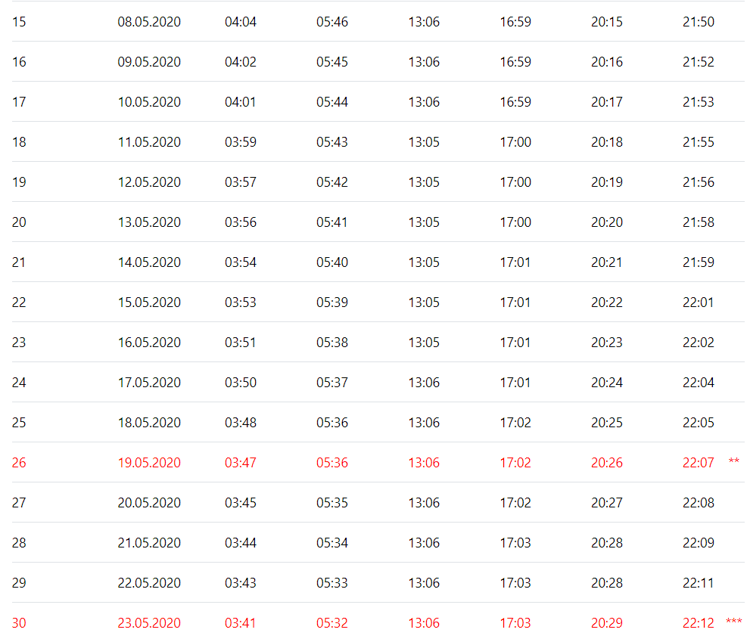Select the red 03:41 time in row 30

click(241, 623)
